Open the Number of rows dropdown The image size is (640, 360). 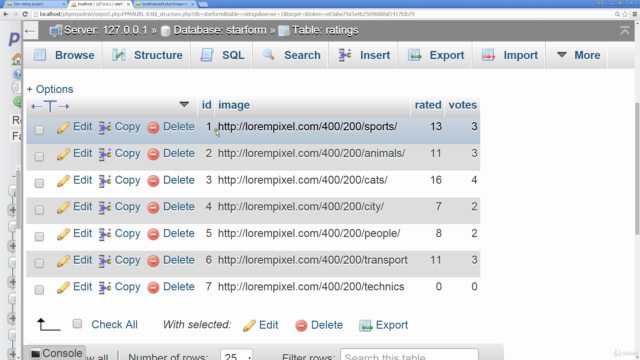point(236,355)
